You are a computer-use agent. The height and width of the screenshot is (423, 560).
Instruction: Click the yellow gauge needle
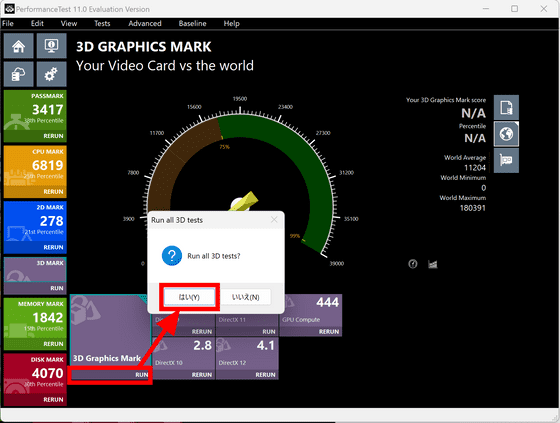point(245,201)
